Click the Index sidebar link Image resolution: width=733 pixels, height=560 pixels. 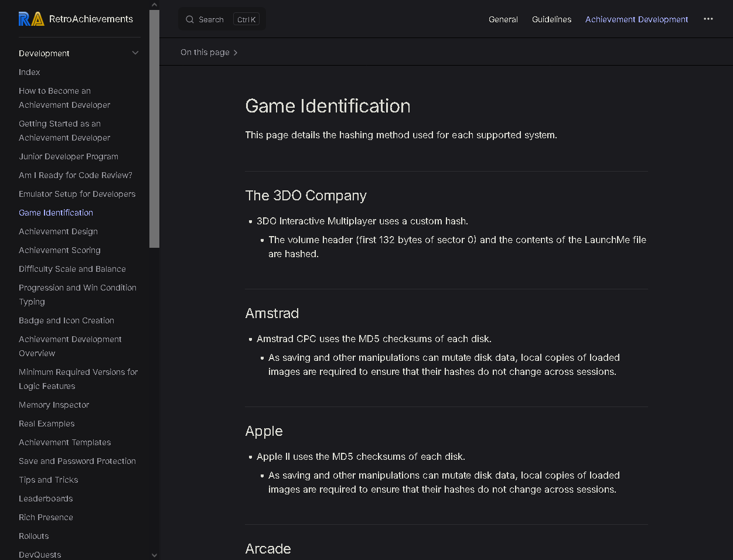[x=29, y=72]
